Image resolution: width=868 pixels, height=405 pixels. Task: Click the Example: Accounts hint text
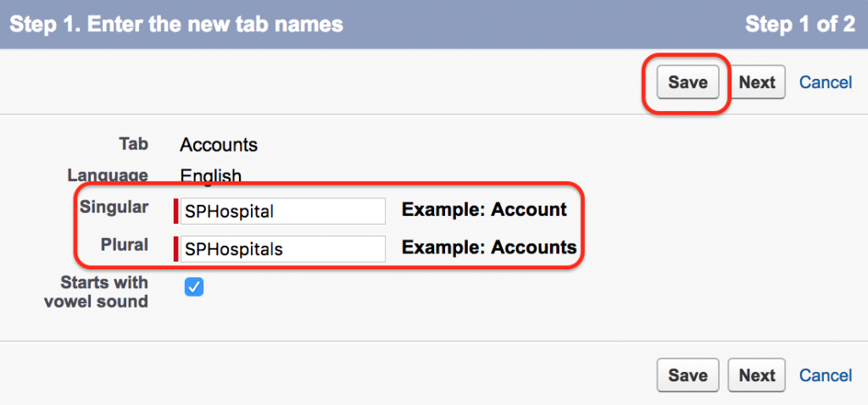point(489,247)
